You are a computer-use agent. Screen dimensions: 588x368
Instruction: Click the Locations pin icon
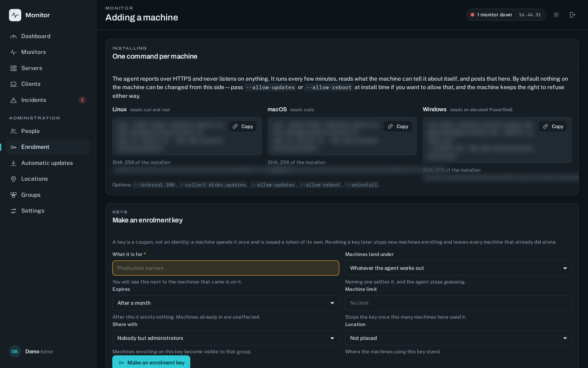point(13,179)
